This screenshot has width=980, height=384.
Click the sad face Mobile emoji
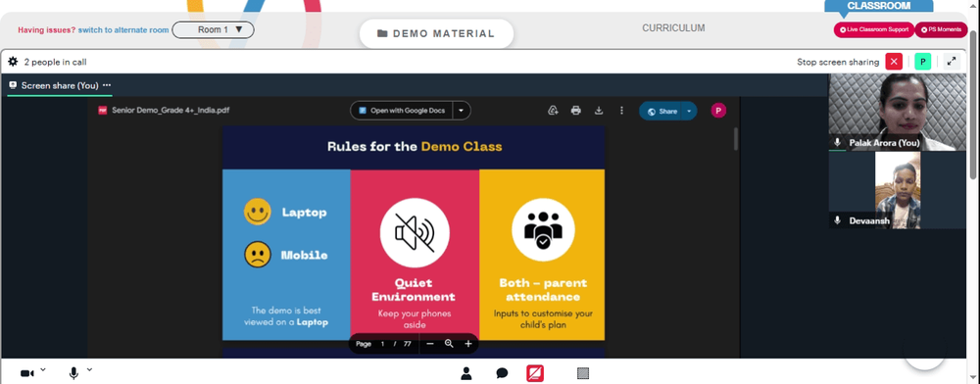[258, 255]
